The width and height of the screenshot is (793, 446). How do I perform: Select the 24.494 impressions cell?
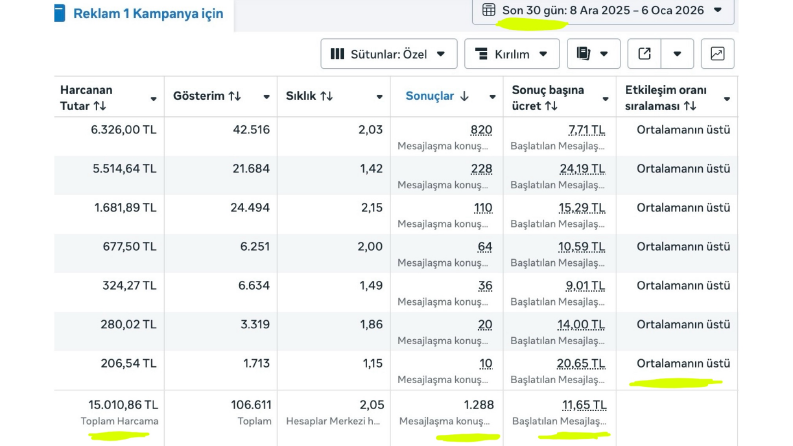click(x=250, y=208)
